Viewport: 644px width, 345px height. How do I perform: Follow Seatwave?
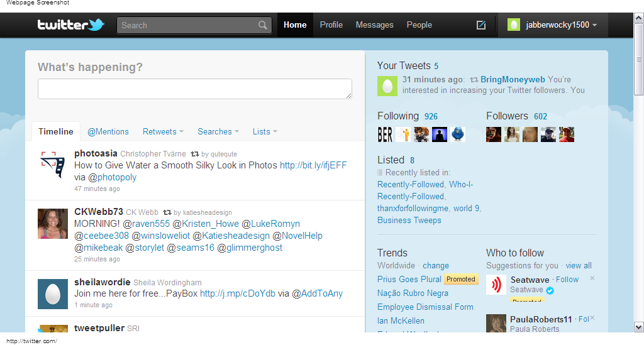pos(567,280)
